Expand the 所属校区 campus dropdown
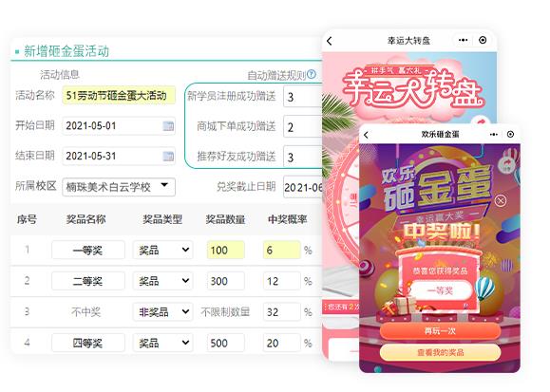 (119, 187)
